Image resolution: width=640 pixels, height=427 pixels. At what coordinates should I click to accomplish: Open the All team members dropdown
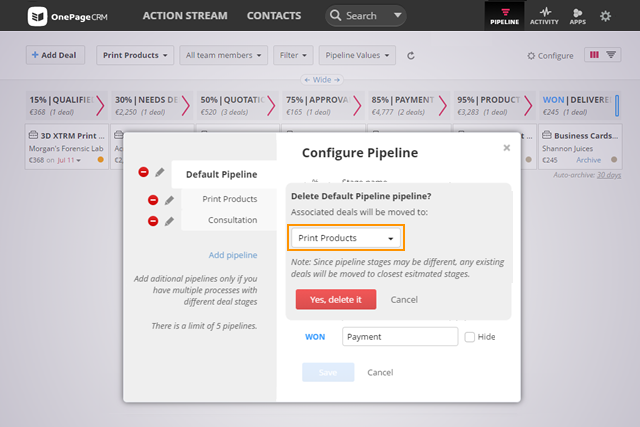(223, 55)
